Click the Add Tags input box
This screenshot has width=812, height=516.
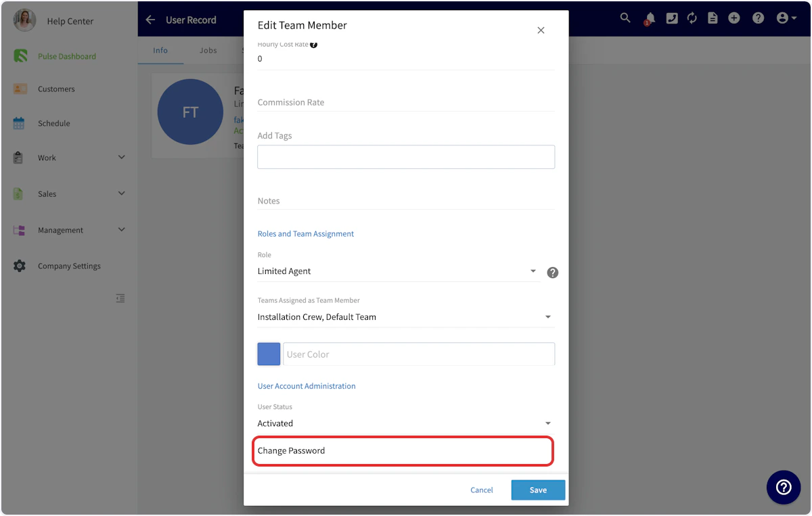coord(406,157)
